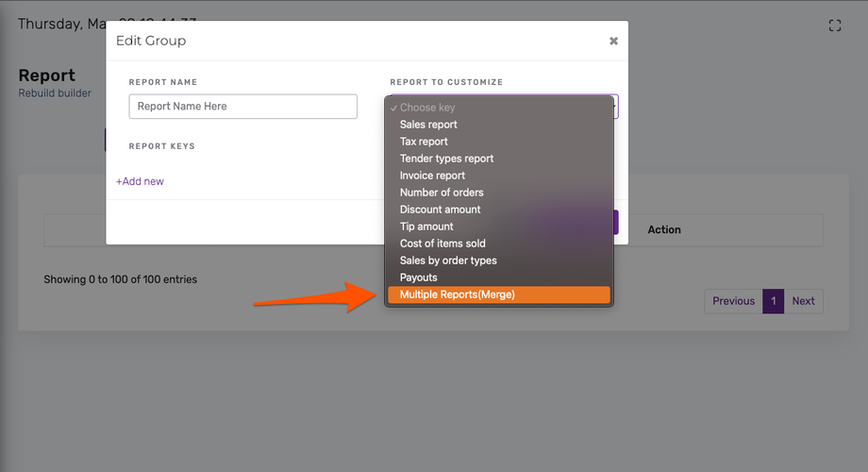
Task: Pick Tender types report entry
Action: click(x=446, y=159)
